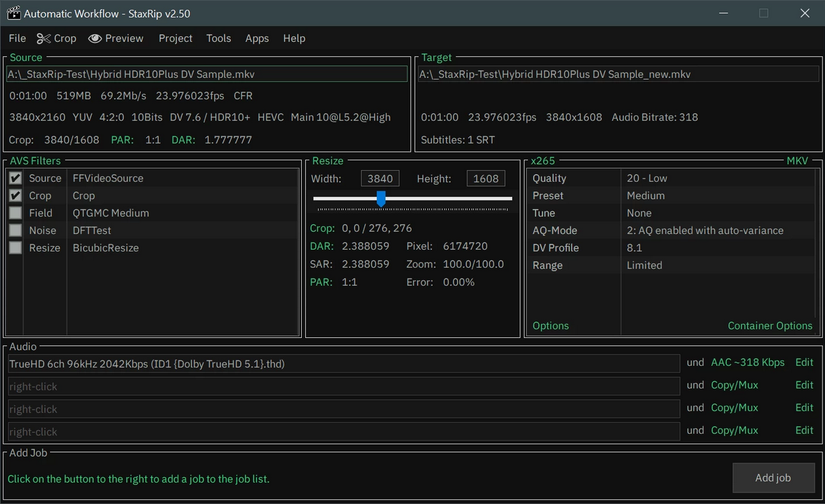Open the File menu
Viewport: 825px width, 504px height.
pyautogui.click(x=18, y=39)
